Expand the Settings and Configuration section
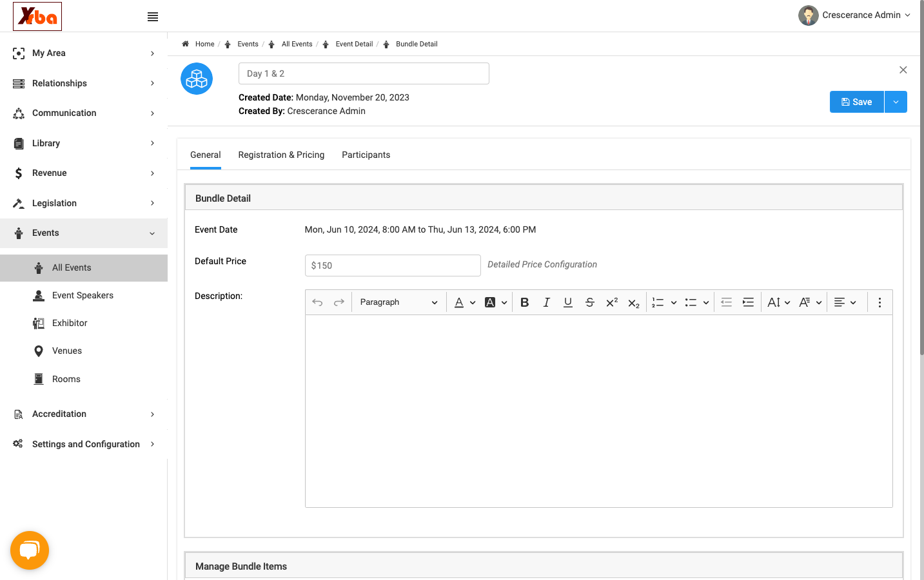Screen dimensions: 924x580 tap(84, 444)
